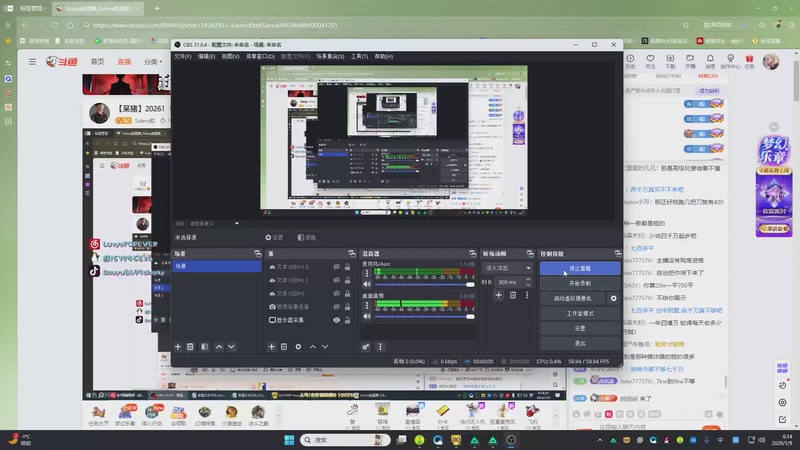Screen dimensions: 800x450
Task: Open the 停靠窗口(D) menu in OBS
Action: [260, 57]
